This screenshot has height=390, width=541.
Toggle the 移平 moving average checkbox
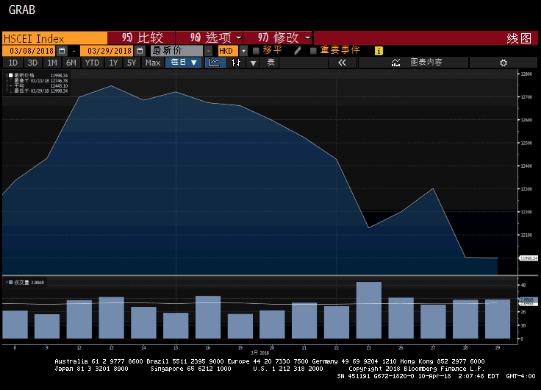(256, 51)
